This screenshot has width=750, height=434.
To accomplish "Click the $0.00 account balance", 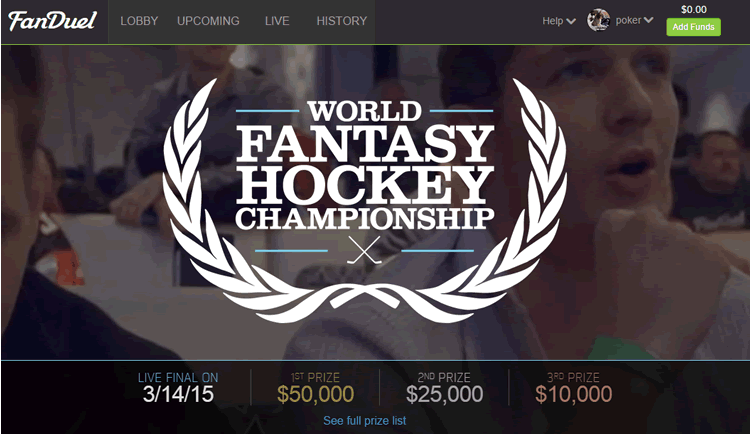I will click(x=694, y=10).
